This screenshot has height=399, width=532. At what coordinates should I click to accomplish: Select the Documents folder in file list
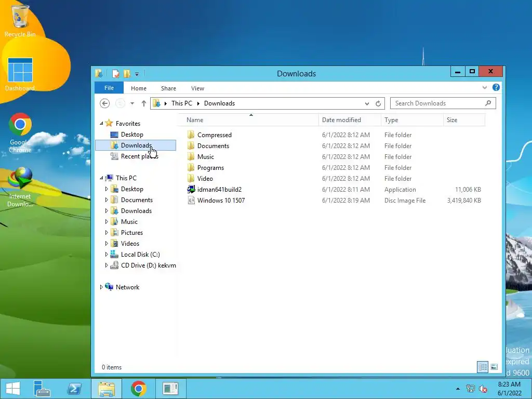click(x=213, y=146)
